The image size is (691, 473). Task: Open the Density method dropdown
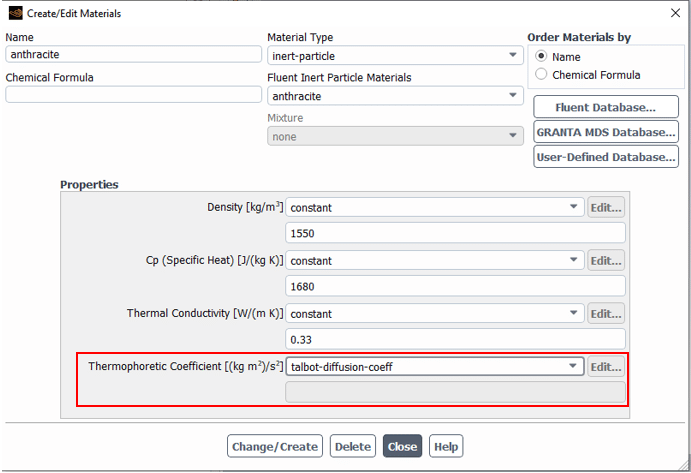point(435,207)
